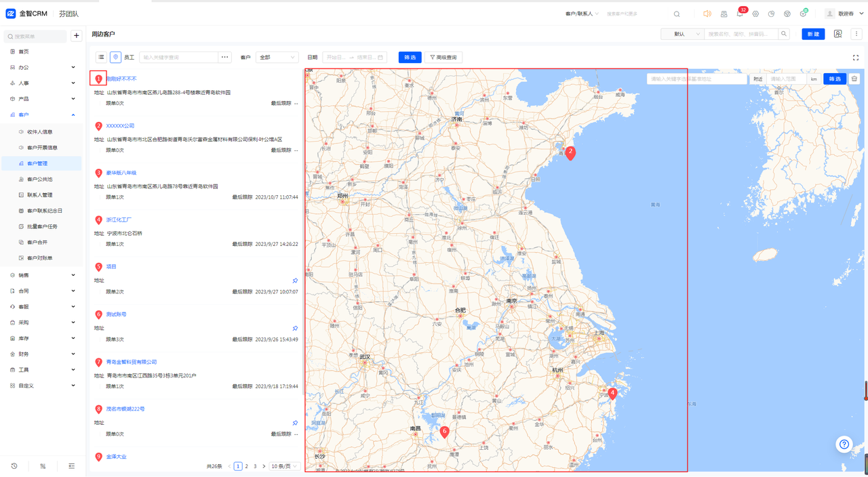Open the 客户 全部 filter dropdown
The height and width of the screenshot is (477, 868).
[277, 58]
